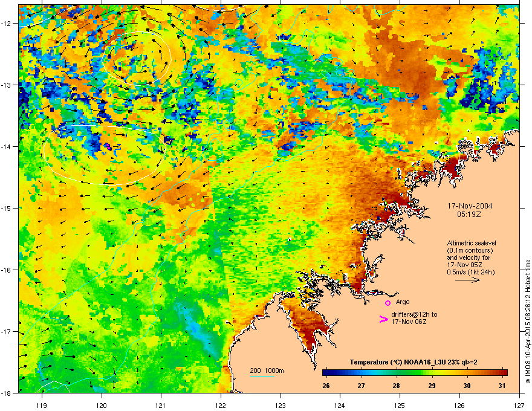532x411 pixels.
Task: Click the temperature colorbar gradient
Action: pyautogui.click(x=415, y=372)
